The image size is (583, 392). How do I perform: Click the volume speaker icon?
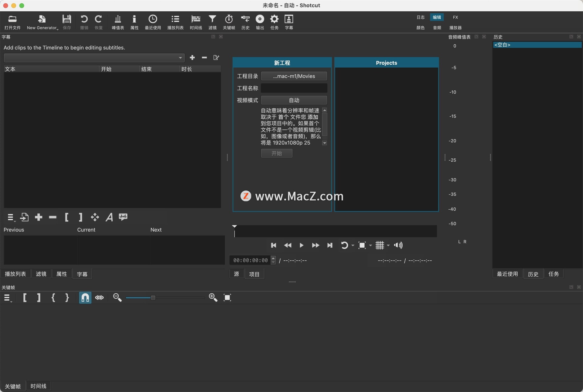(398, 245)
